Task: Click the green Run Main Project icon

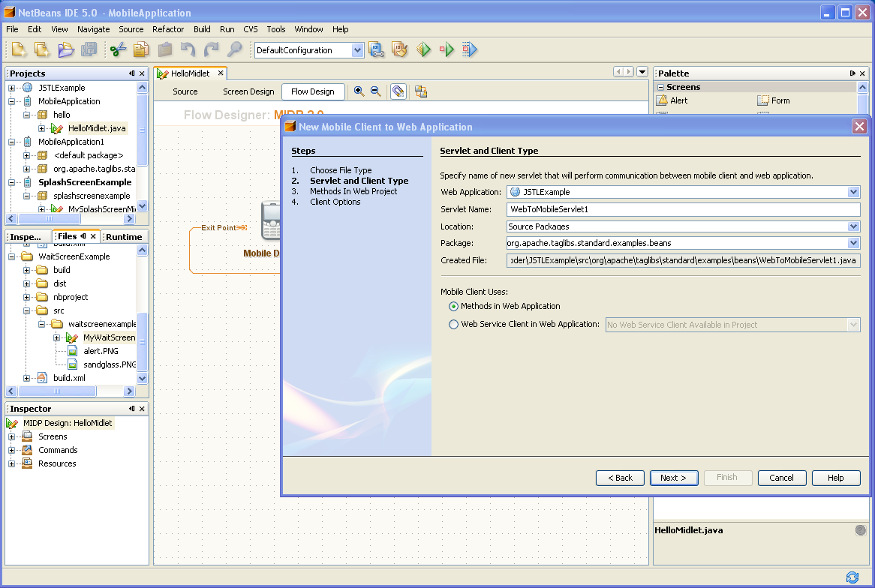Action: click(423, 49)
